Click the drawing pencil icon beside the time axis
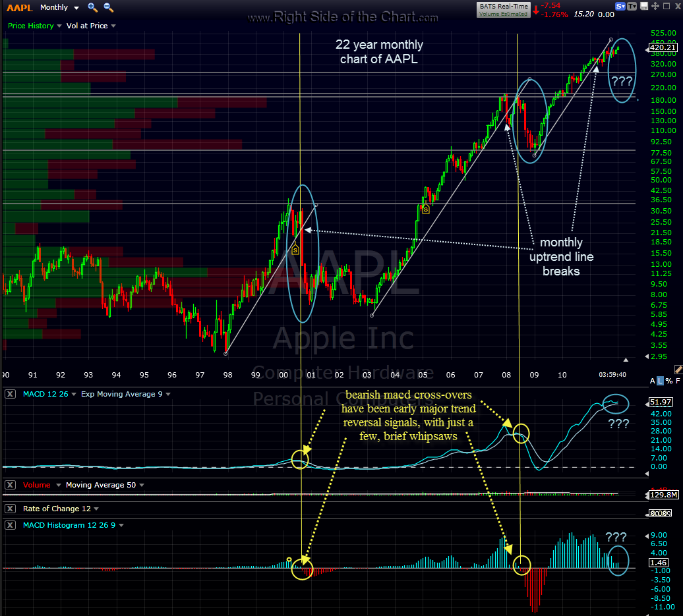The image size is (683, 616). (x=678, y=370)
